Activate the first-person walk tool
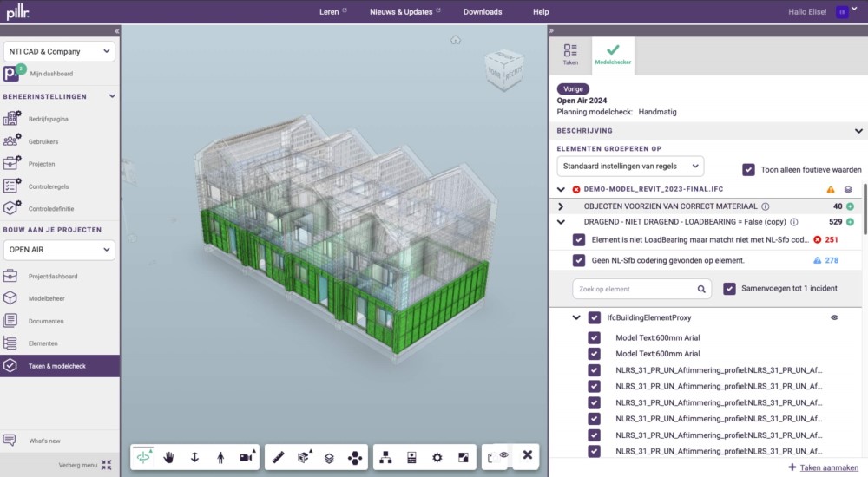Image resolution: width=868 pixels, height=477 pixels. coord(220,457)
